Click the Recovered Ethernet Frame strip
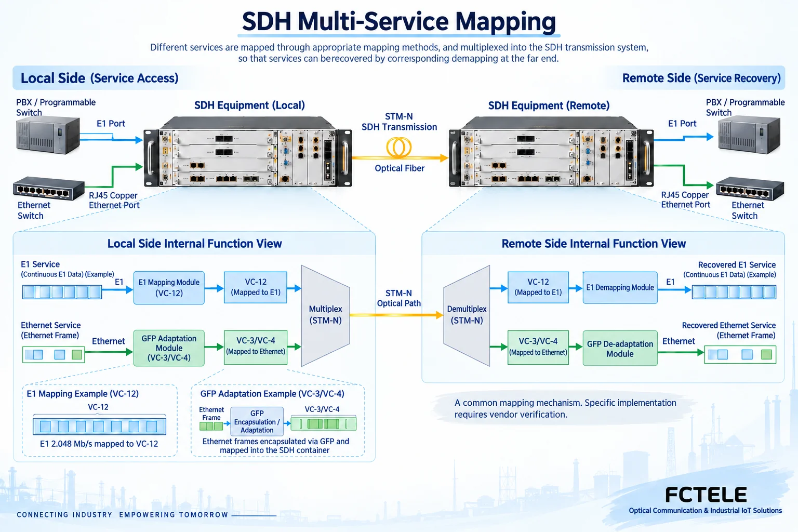The image size is (798, 532). (740, 355)
